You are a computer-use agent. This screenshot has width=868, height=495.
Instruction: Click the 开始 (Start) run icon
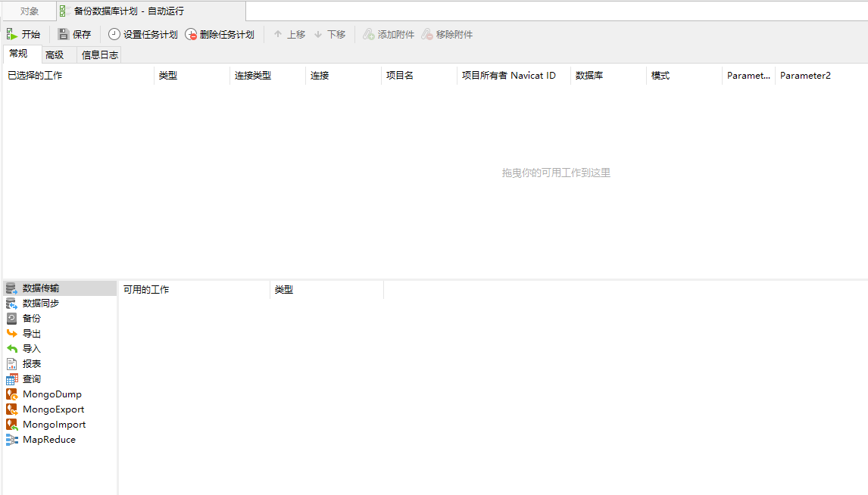click(x=12, y=35)
